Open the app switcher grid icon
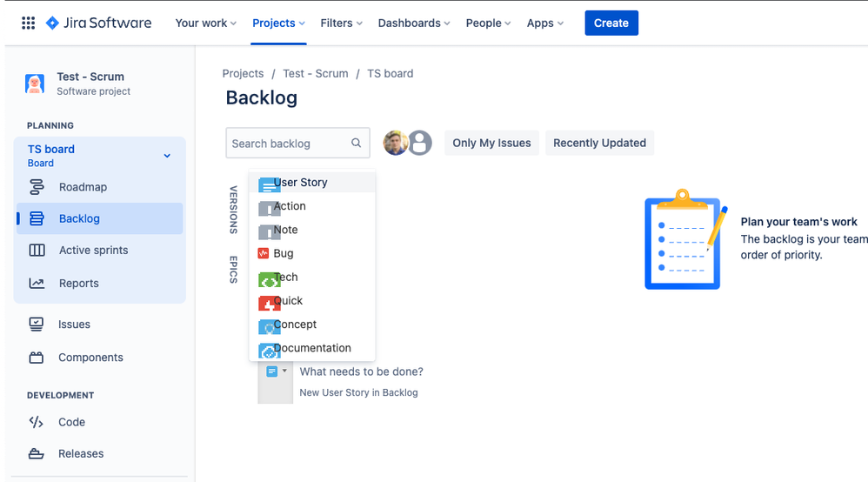The height and width of the screenshot is (482, 868). click(28, 23)
